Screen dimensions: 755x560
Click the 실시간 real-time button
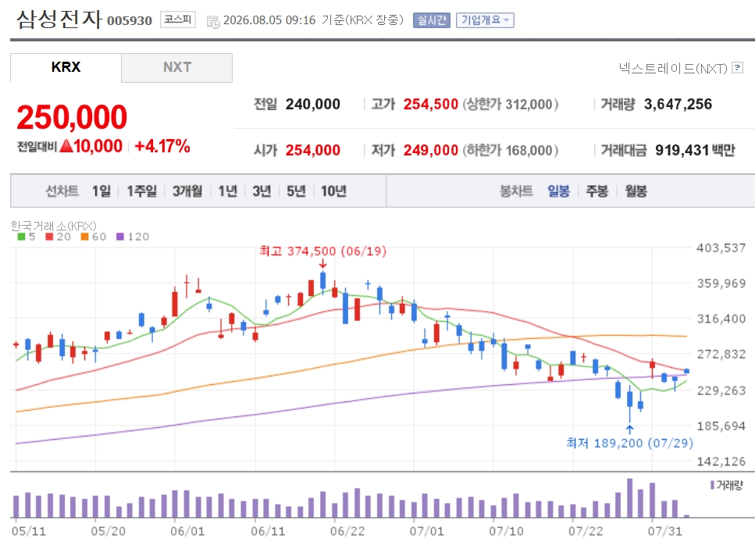432,20
